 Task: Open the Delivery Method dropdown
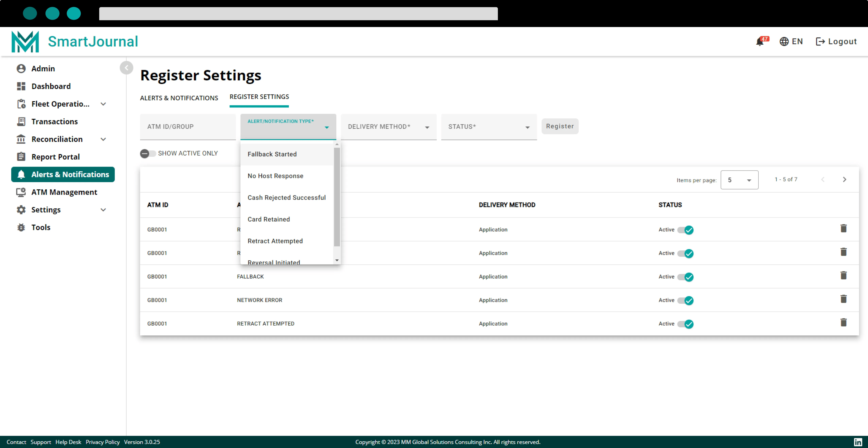(388, 127)
